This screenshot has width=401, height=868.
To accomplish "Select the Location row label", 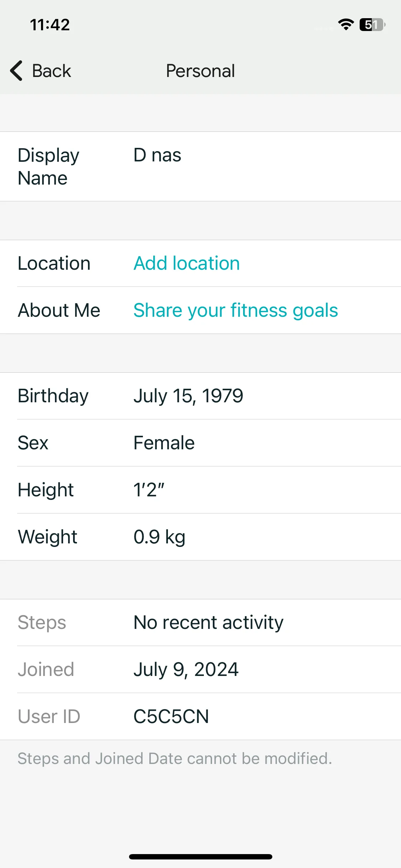I will click(x=54, y=263).
